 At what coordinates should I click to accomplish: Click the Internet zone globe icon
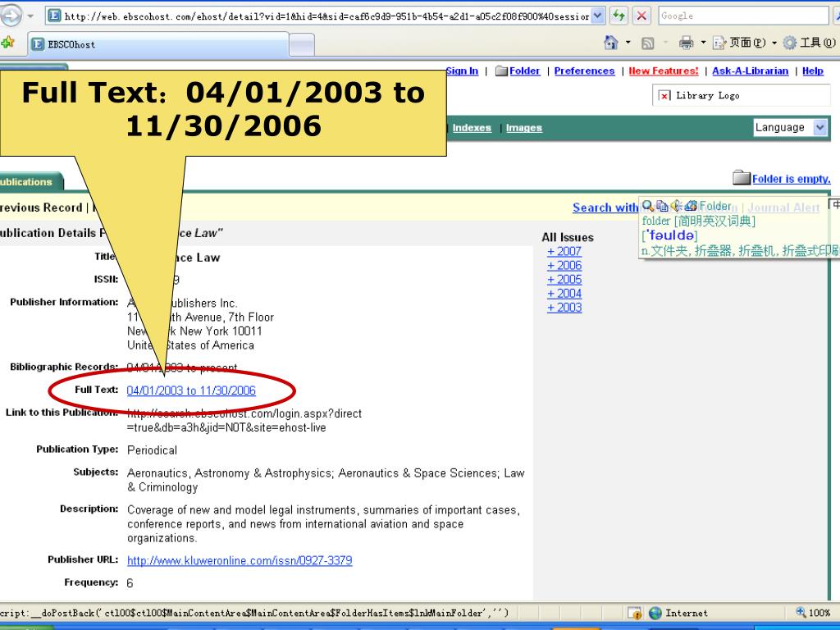655,613
